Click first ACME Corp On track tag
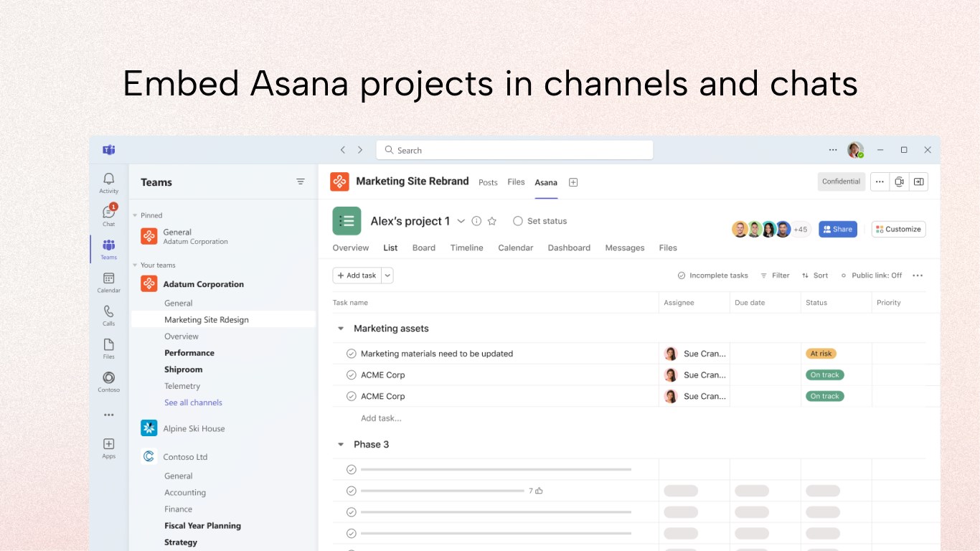Image resolution: width=980 pixels, height=551 pixels. point(825,375)
